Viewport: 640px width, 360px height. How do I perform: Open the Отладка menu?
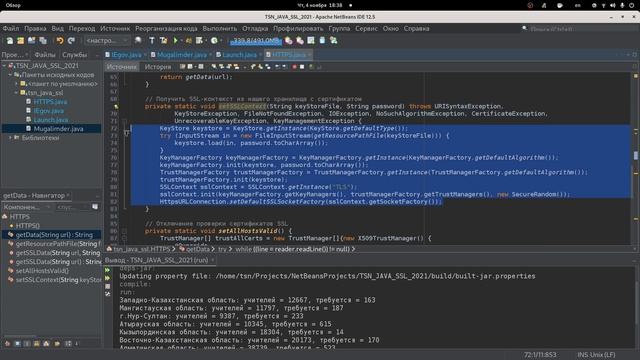(255, 29)
